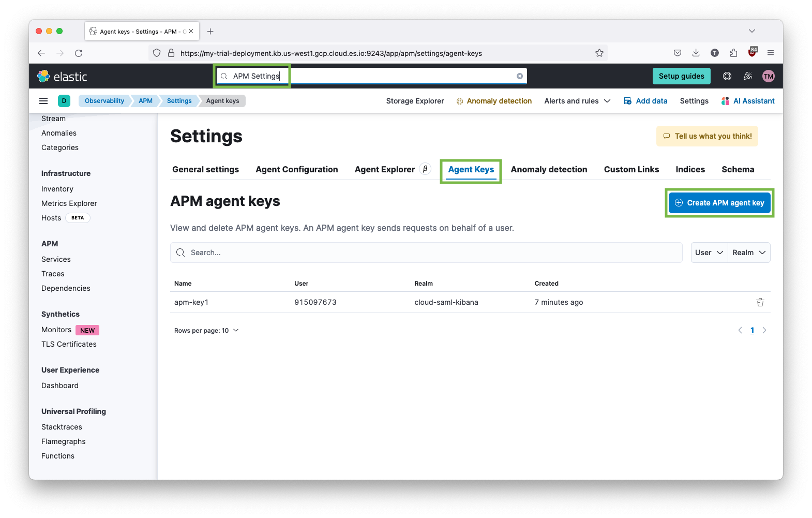Open the Firefox application menu
This screenshot has height=518, width=812.
pos(771,53)
